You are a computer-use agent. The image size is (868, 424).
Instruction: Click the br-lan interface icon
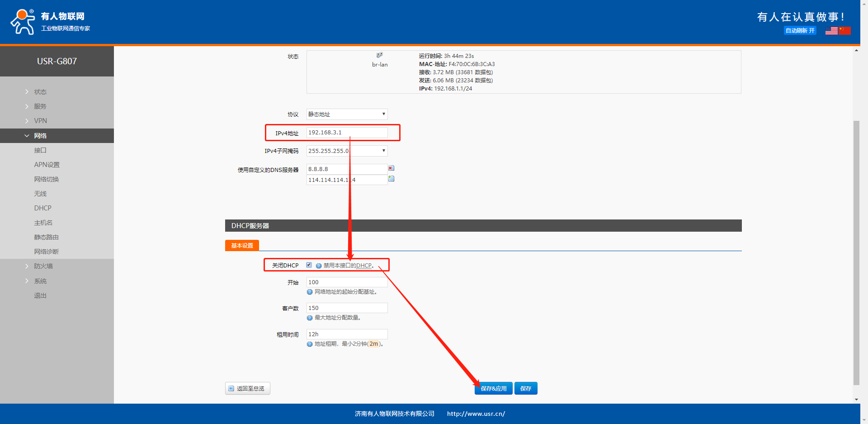pyautogui.click(x=380, y=55)
